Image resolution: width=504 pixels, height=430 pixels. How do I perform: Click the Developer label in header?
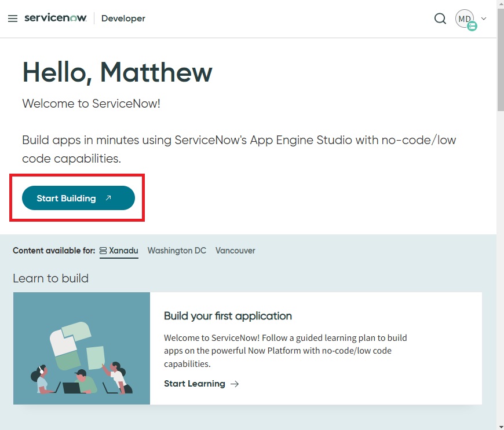coord(123,19)
